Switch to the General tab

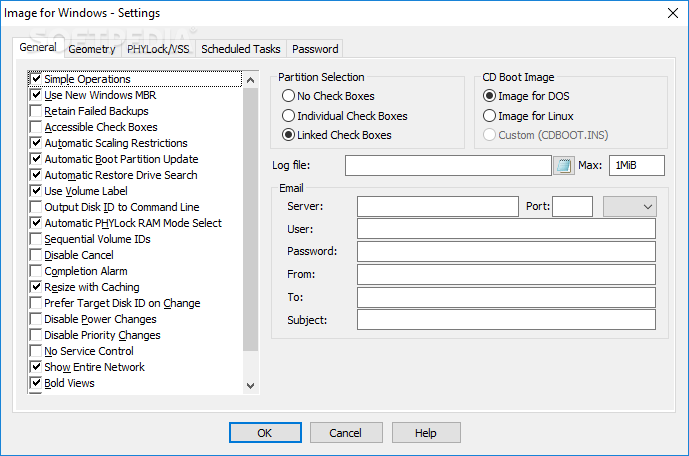click(38, 47)
